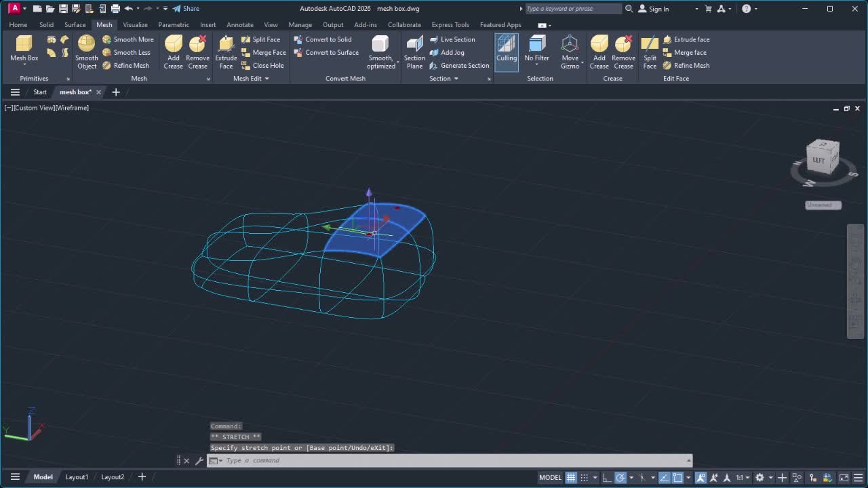Open the Annotate ribbon tab
This screenshot has width=868, height=488.
(x=240, y=25)
